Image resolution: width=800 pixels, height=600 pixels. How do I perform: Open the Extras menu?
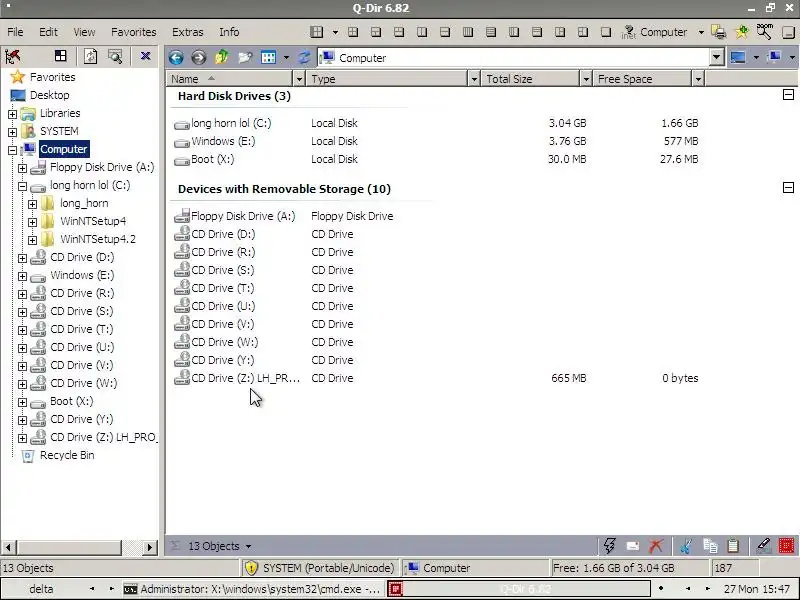tap(188, 32)
